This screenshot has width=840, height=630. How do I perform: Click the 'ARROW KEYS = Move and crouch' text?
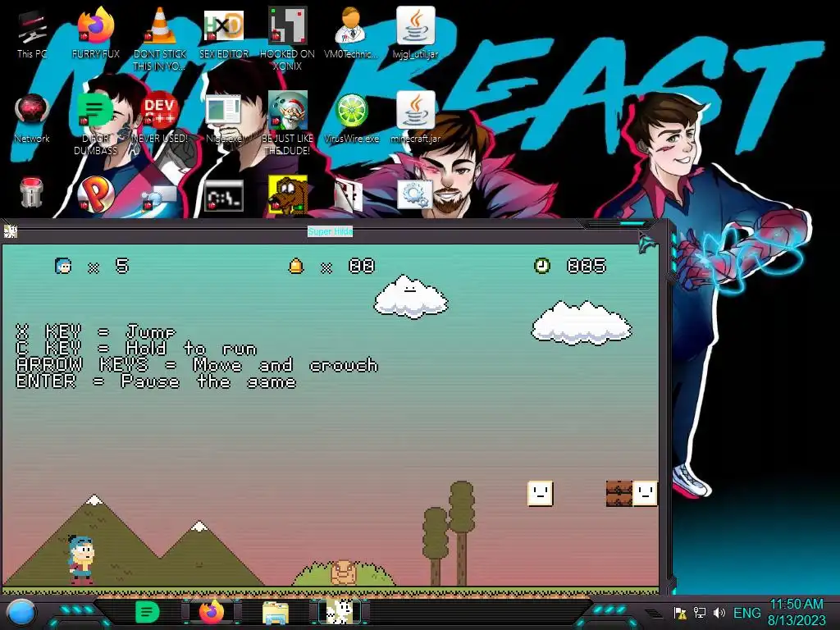click(x=197, y=365)
